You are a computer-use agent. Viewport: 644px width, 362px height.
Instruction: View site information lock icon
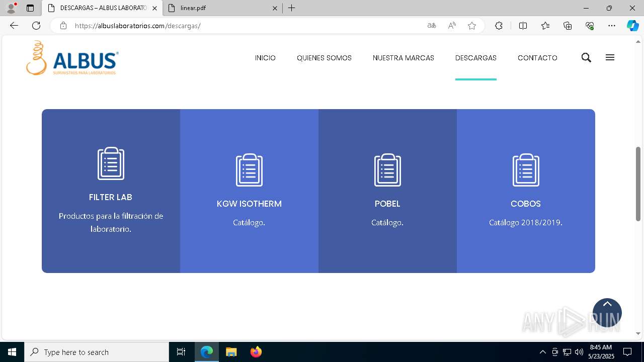tap(63, 26)
